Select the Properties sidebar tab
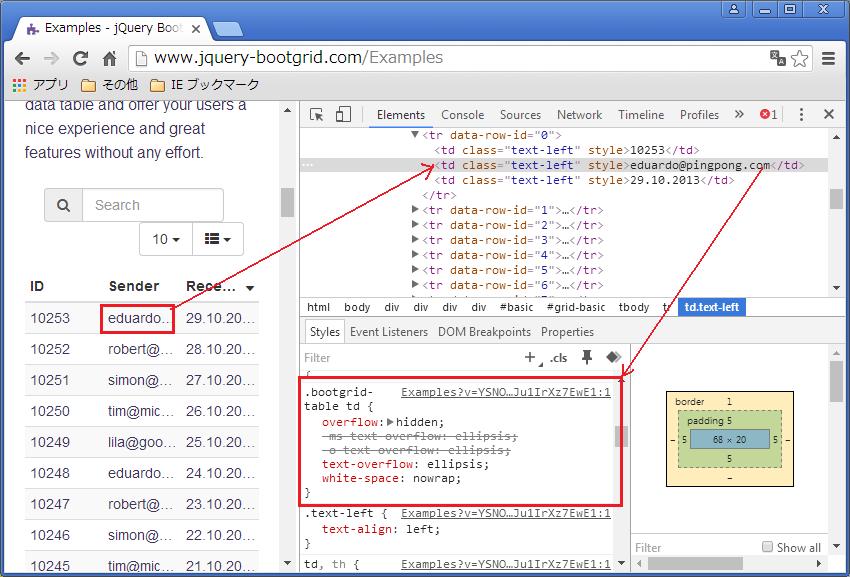 coord(567,332)
